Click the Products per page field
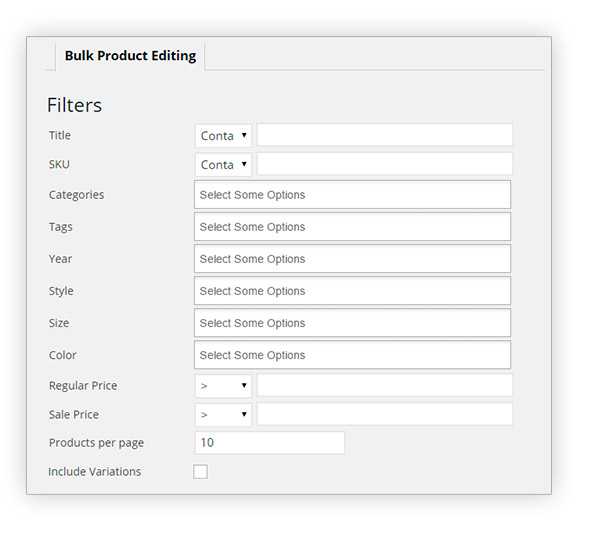600x534 pixels. point(270,443)
